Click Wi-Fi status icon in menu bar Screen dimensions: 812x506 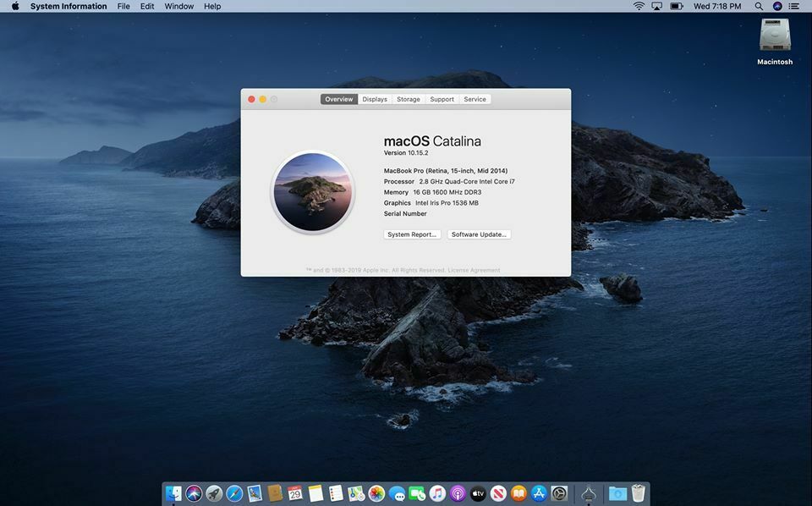(x=639, y=6)
